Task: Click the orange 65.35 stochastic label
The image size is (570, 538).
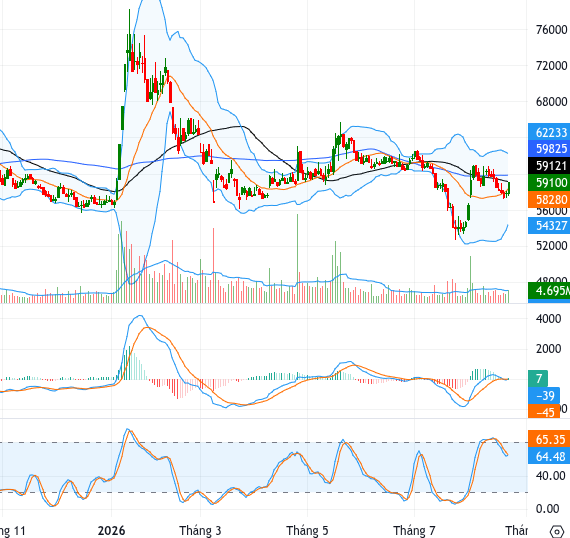Action: click(549, 439)
